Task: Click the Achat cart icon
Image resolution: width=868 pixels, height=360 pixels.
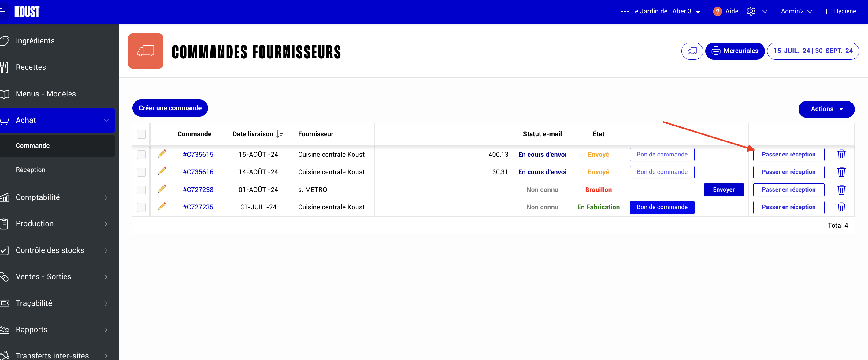Action: [4, 120]
